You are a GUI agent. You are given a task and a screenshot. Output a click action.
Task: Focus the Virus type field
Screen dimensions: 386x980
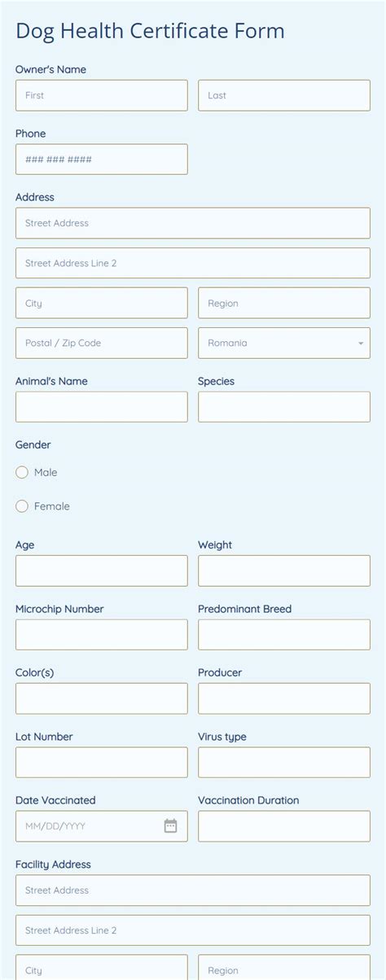(x=284, y=763)
